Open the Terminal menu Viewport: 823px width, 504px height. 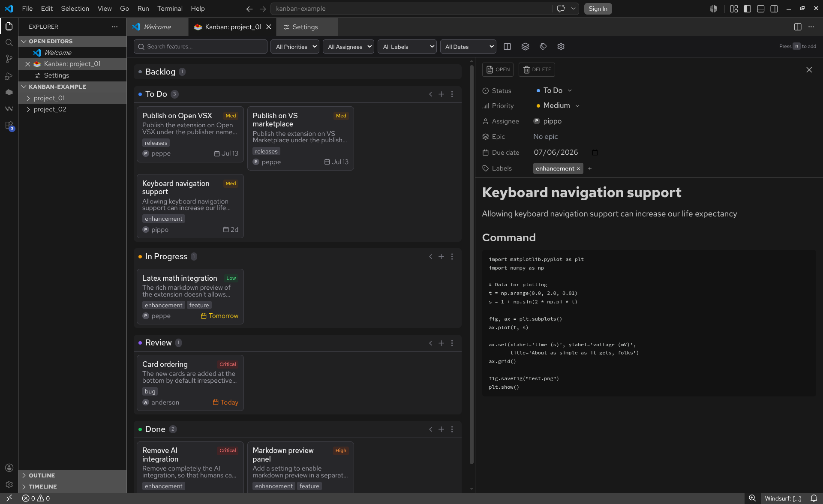[170, 9]
